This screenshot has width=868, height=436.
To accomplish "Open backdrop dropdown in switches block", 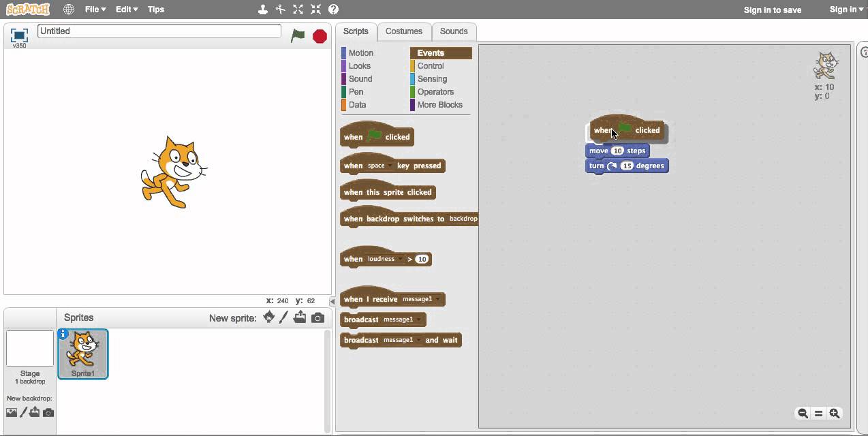I will (464, 219).
